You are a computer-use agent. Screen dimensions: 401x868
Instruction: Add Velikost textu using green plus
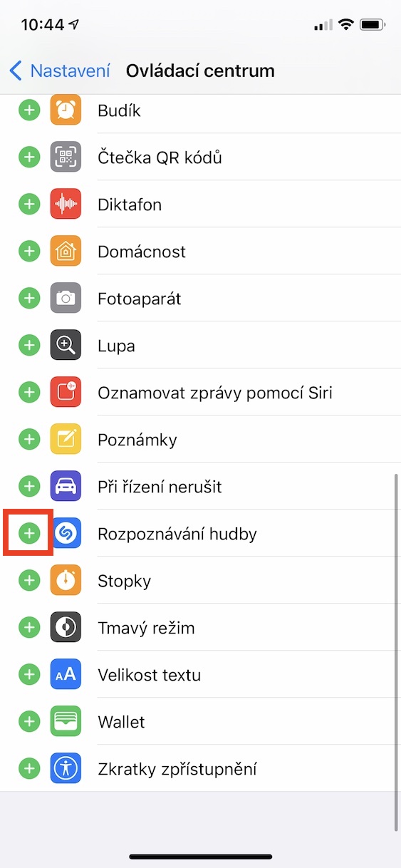click(28, 675)
